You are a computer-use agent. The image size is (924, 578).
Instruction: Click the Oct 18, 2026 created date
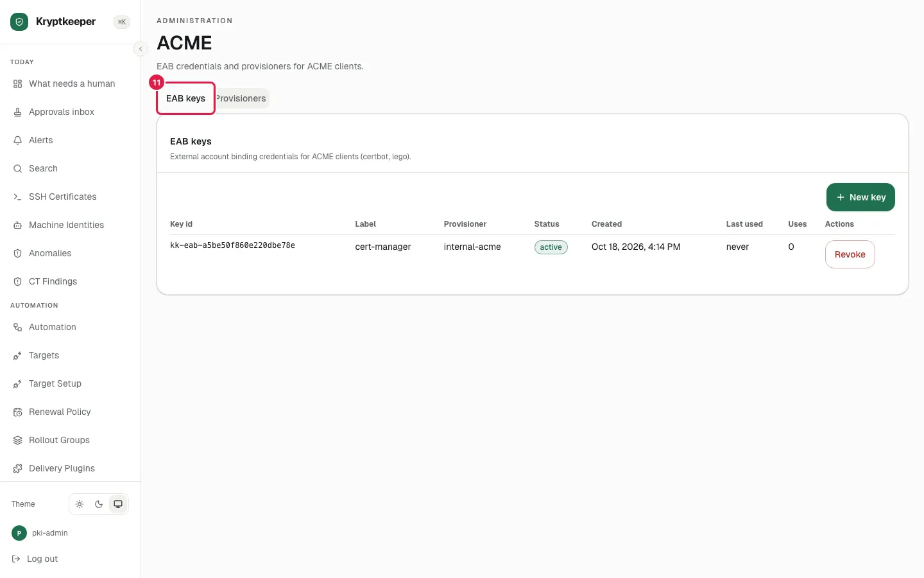[x=636, y=247]
